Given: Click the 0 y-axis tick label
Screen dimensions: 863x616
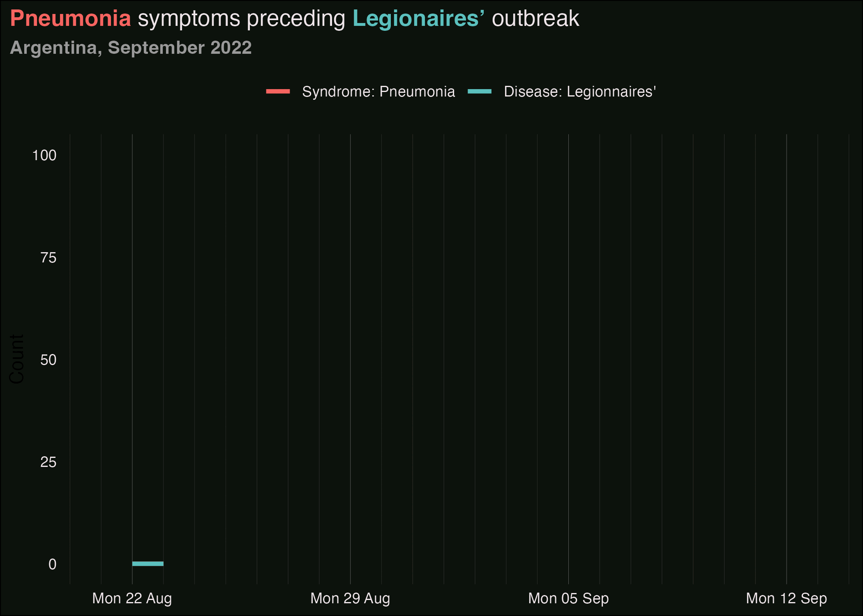Looking at the screenshot, I should click(52, 564).
